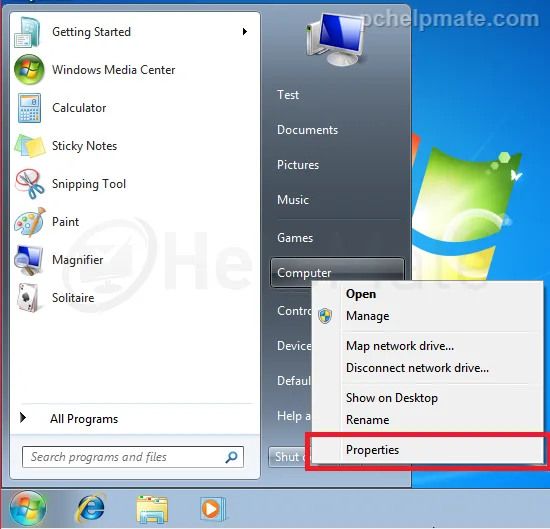Click the Getting Started icon
Viewport: 550px width, 529px height.
tap(28, 32)
